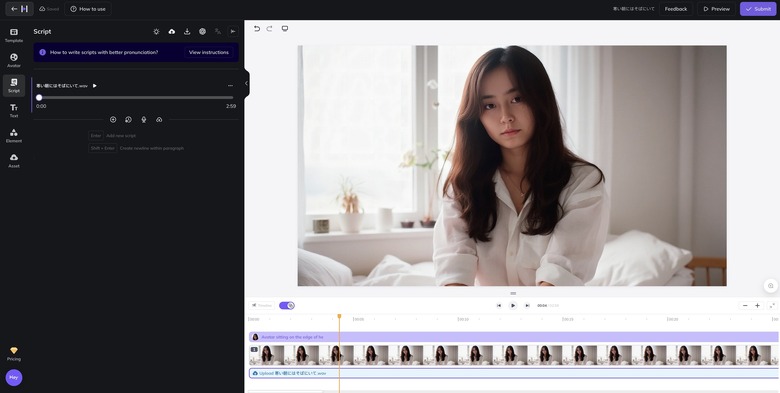780x393 pixels.
Task: Click the avatar image on the canvas
Action: click(x=512, y=166)
